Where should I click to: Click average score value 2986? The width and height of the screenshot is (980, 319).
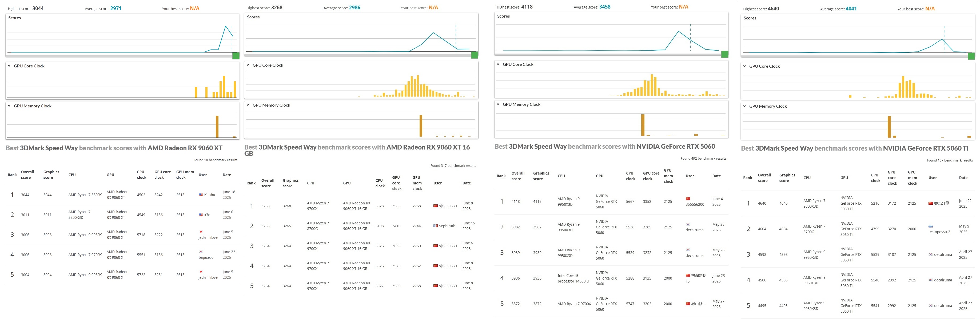tap(354, 8)
